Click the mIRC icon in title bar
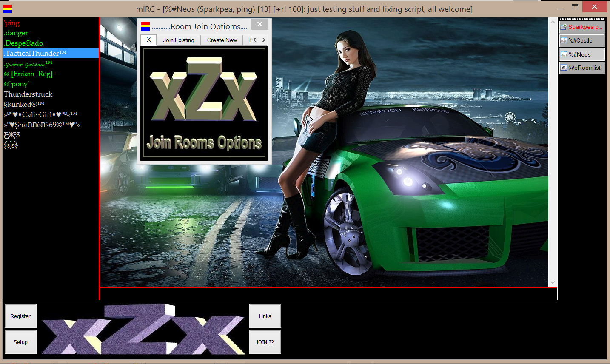 coord(8,9)
